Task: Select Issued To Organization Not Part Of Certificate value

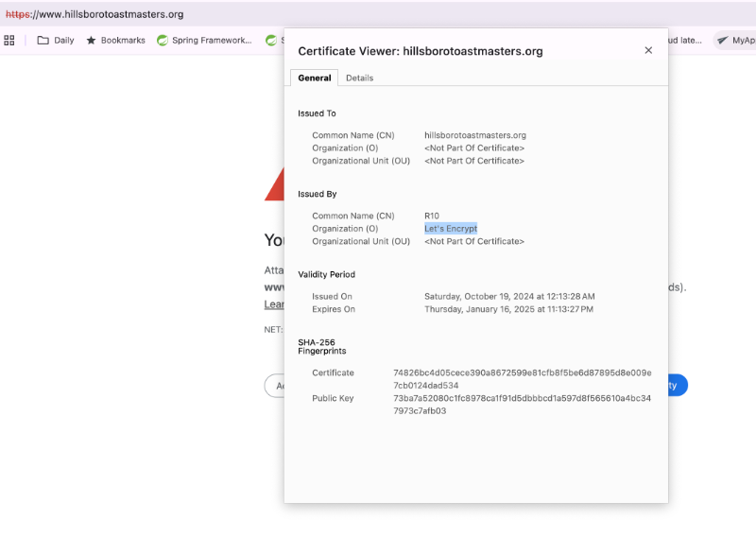Action: click(x=474, y=148)
